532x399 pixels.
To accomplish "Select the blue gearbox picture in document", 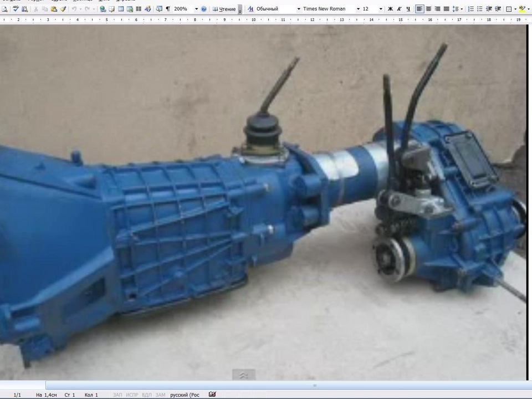I will pos(263,202).
